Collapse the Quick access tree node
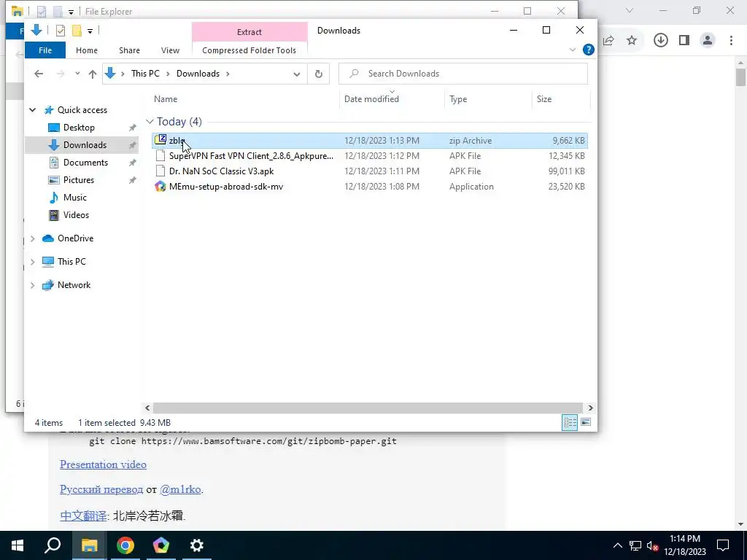Image resolution: width=747 pixels, height=560 pixels. (32, 110)
